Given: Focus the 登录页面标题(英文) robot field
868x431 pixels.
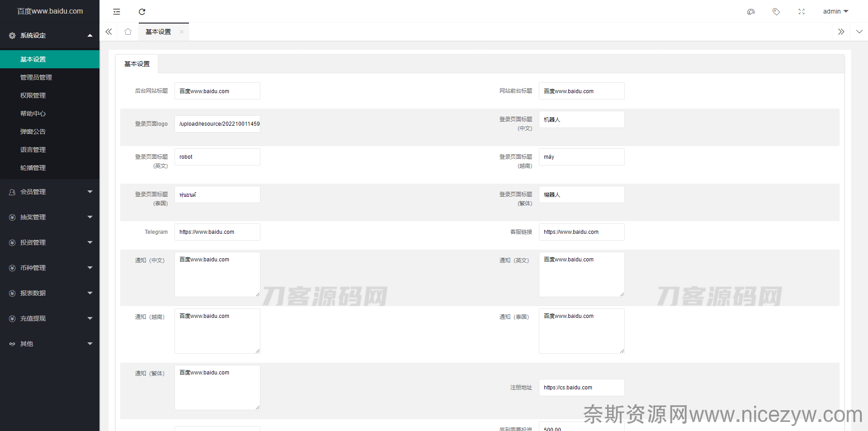Looking at the screenshot, I should (x=217, y=157).
